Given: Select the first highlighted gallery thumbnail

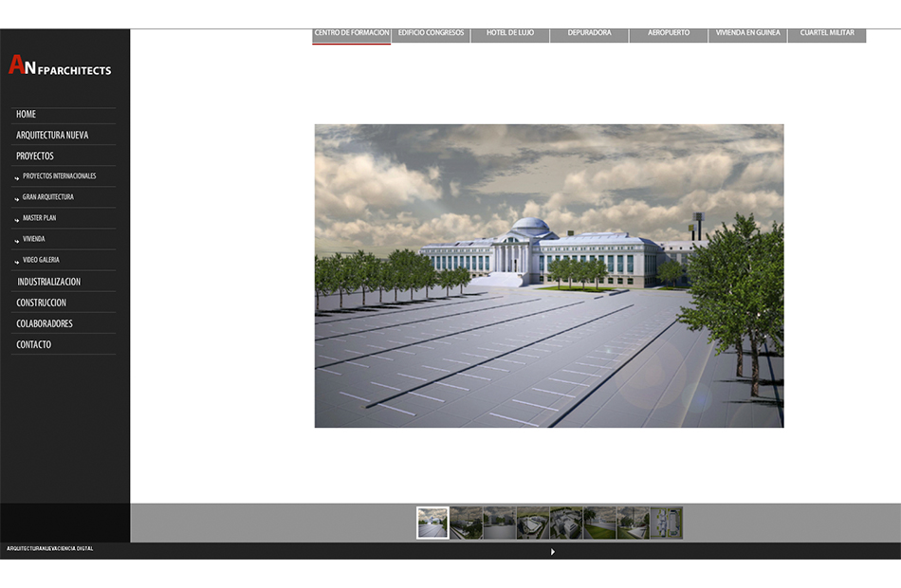Looking at the screenshot, I should point(432,523).
